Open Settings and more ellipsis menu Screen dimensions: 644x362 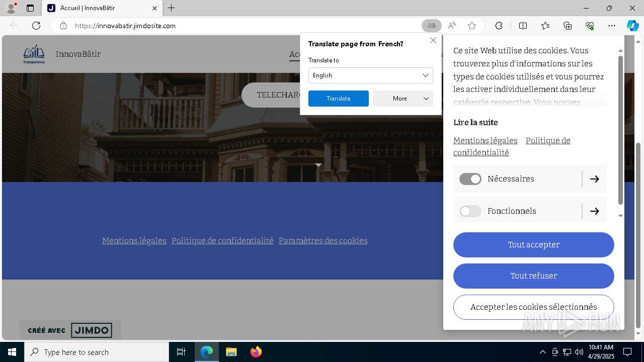coord(612,26)
